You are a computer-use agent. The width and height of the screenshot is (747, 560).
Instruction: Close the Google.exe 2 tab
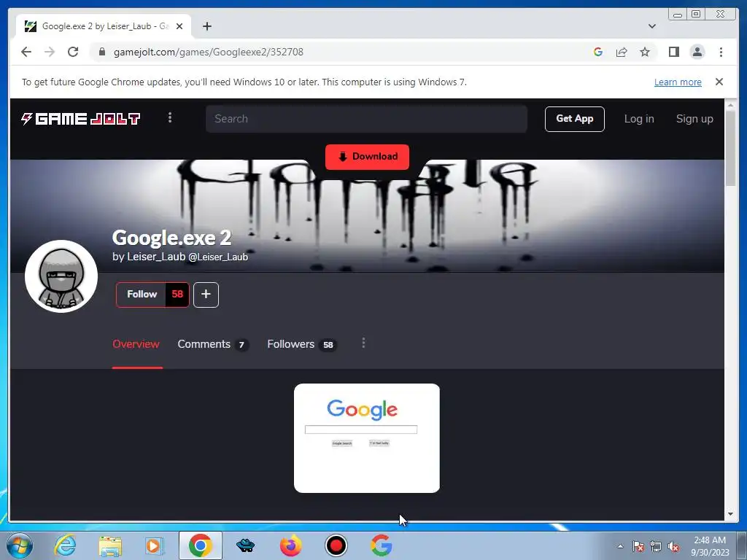pos(179,26)
